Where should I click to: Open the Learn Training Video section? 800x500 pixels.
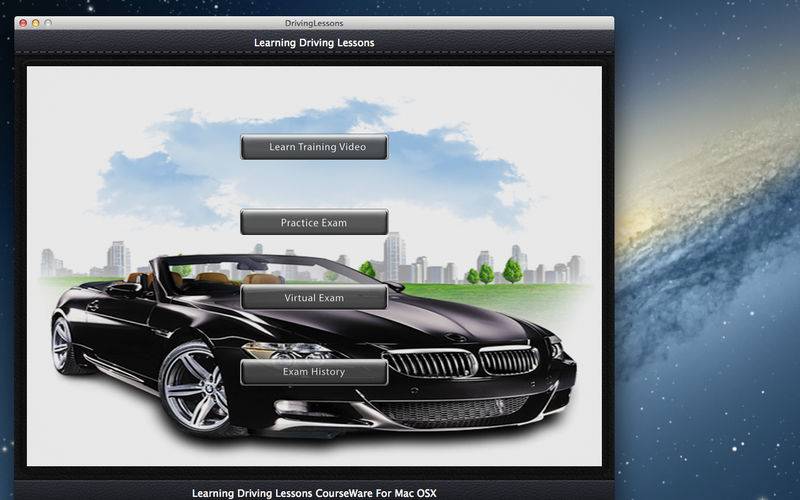314,147
